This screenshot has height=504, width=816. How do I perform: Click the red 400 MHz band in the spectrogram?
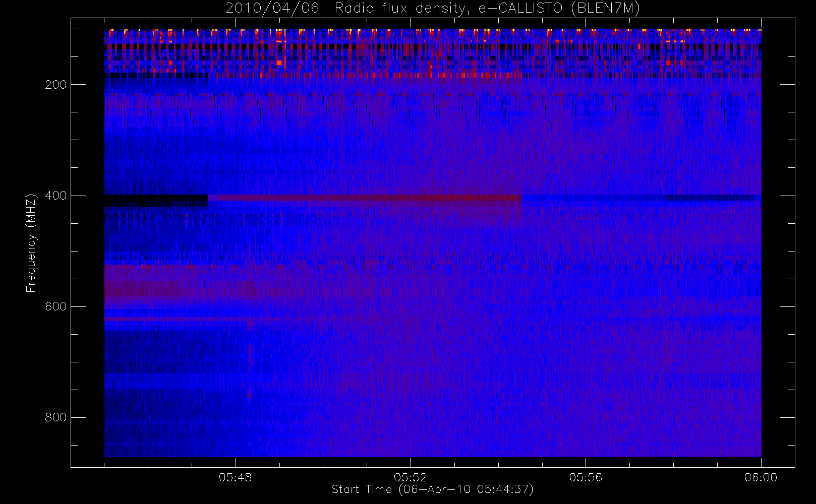[x=365, y=198]
